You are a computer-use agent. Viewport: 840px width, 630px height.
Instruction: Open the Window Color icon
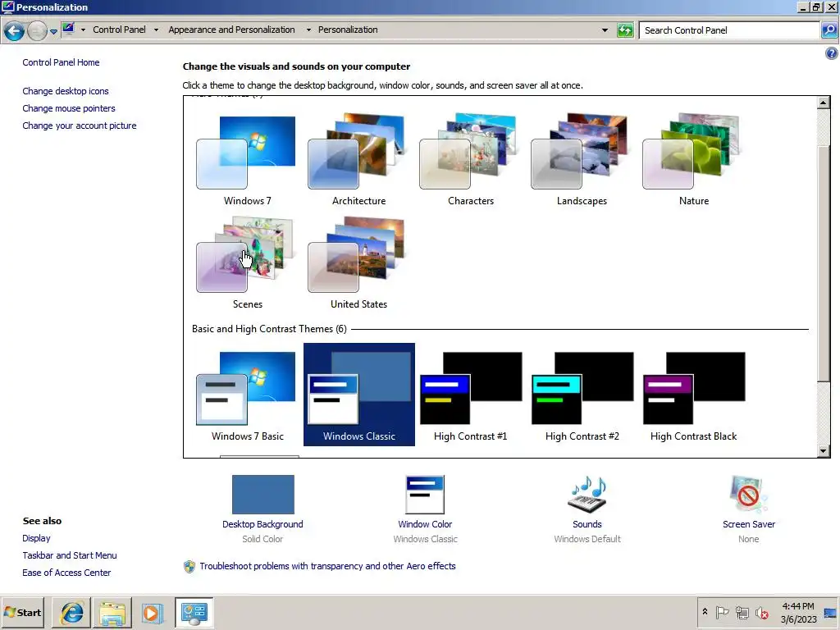425,495
